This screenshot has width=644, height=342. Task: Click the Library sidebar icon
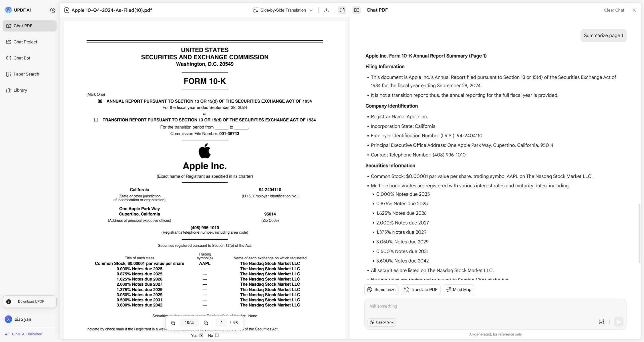tap(9, 90)
